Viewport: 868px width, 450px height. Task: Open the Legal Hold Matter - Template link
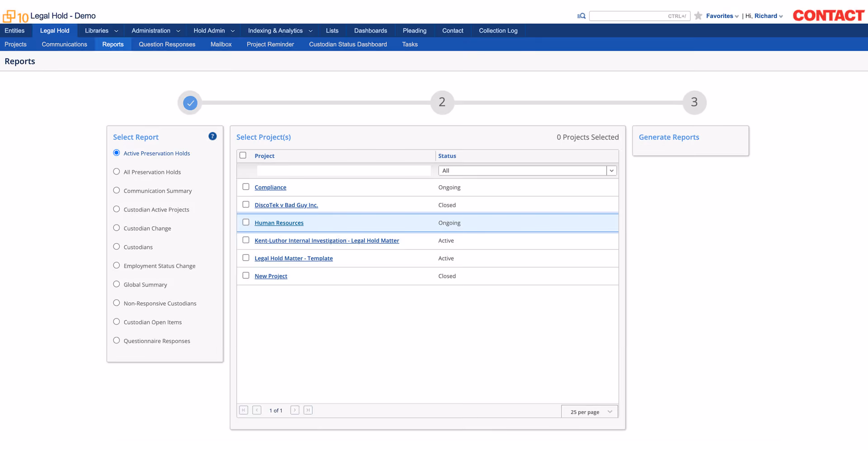coord(294,258)
